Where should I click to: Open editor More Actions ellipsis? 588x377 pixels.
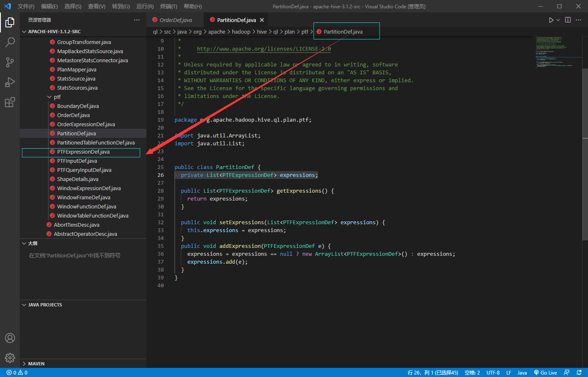[578, 20]
